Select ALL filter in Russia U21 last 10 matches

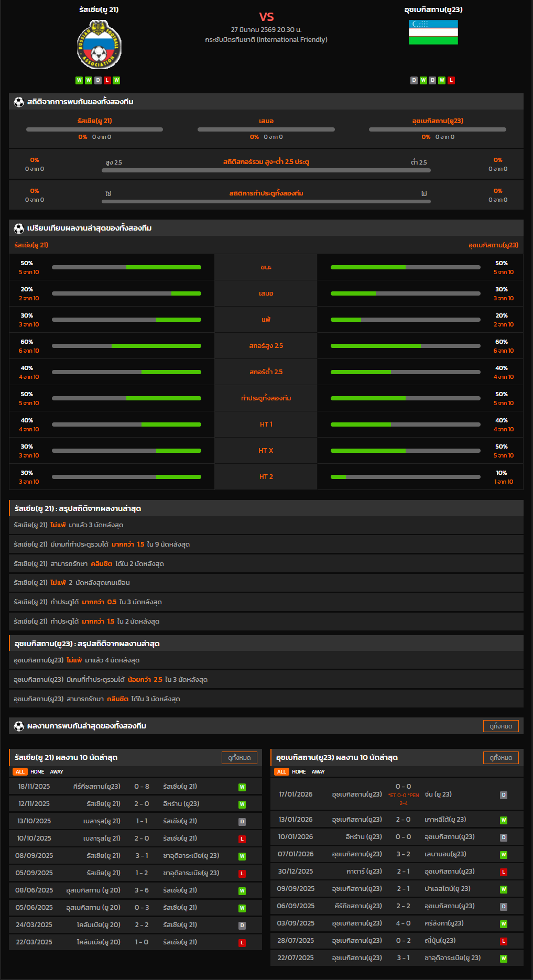(20, 772)
